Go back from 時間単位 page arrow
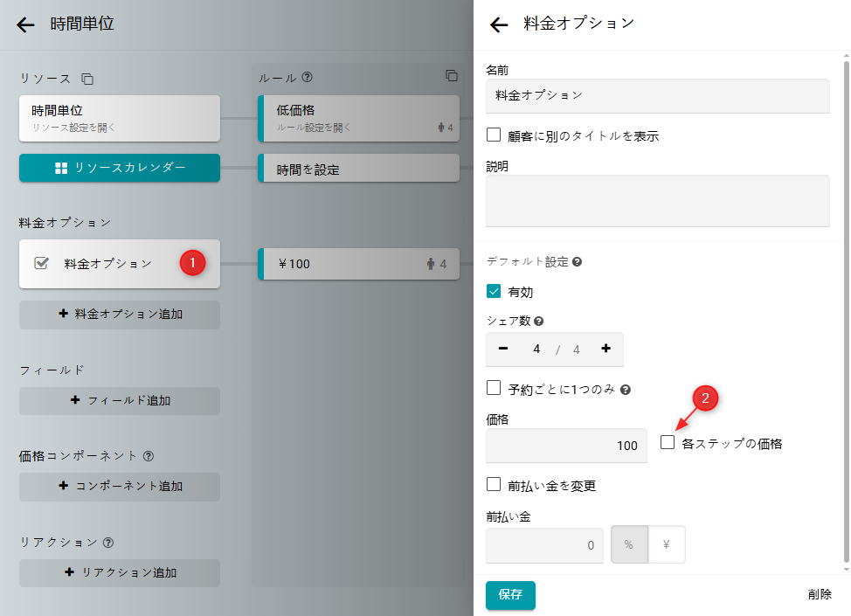This screenshot has width=851, height=616. click(x=25, y=24)
